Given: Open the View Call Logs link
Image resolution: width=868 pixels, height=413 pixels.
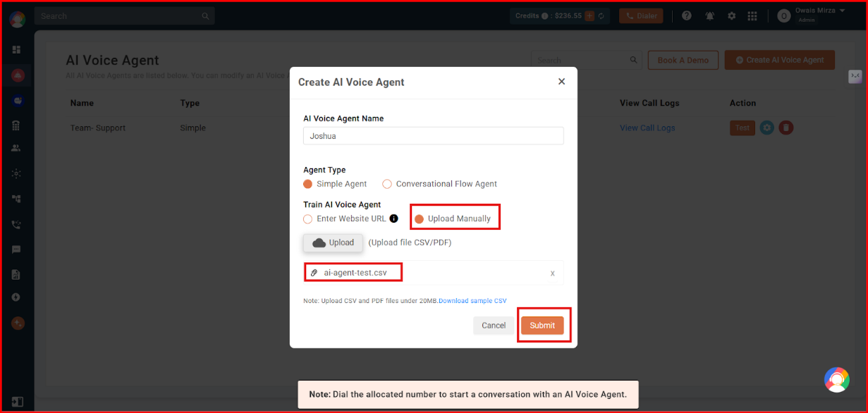Looking at the screenshot, I should pos(647,128).
